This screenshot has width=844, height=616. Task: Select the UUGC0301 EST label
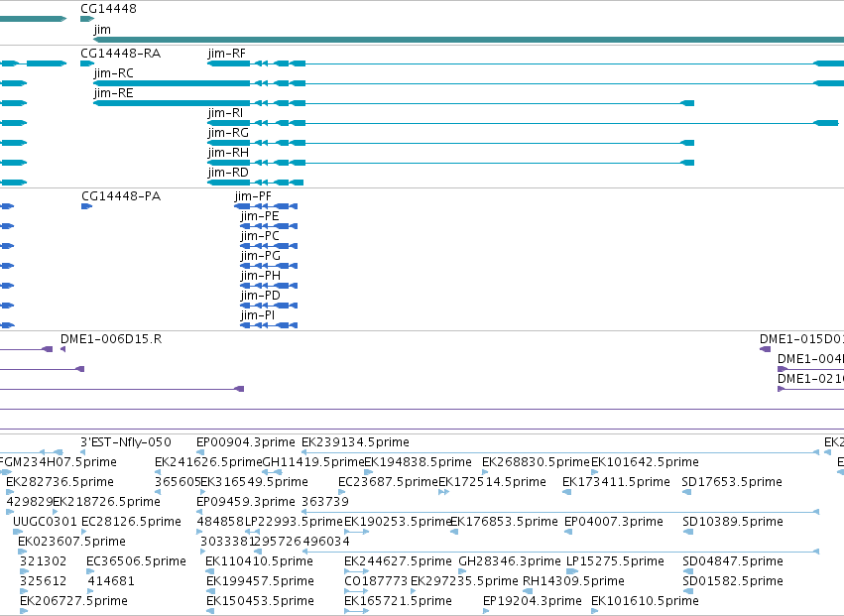coord(46,523)
